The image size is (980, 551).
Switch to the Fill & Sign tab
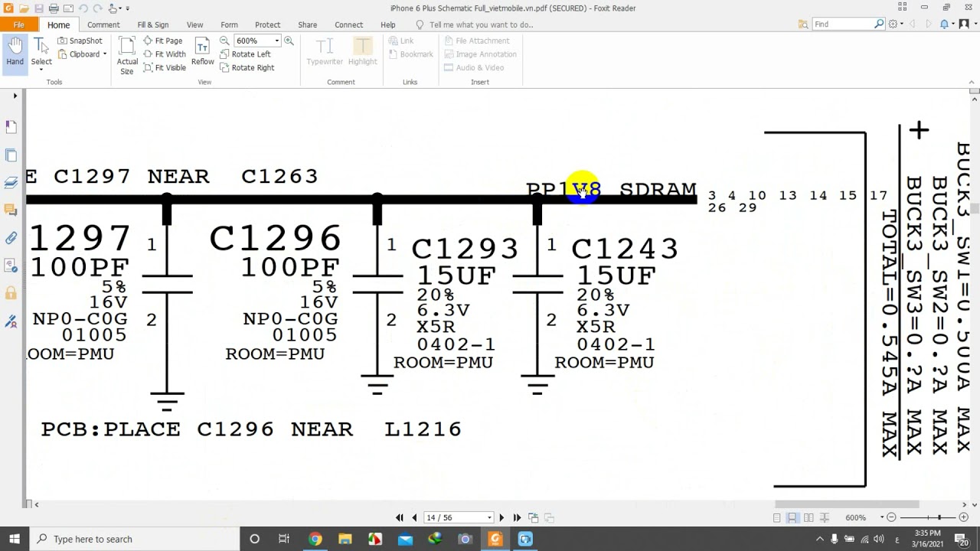click(x=153, y=24)
